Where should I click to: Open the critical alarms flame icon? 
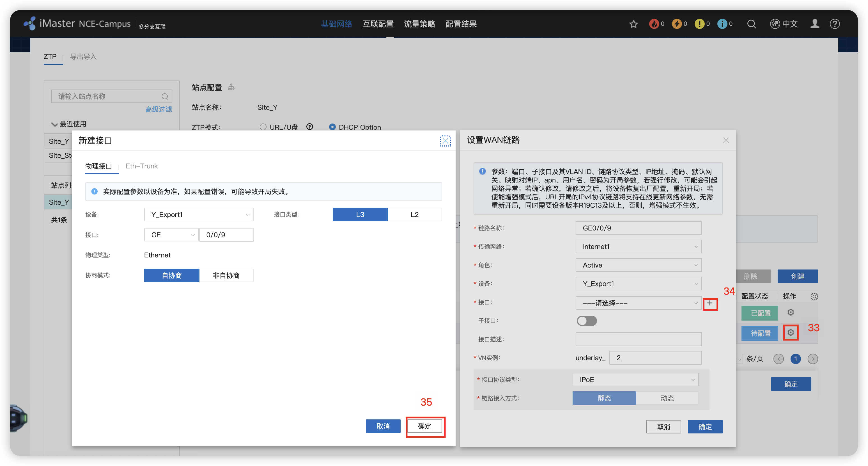(654, 24)
